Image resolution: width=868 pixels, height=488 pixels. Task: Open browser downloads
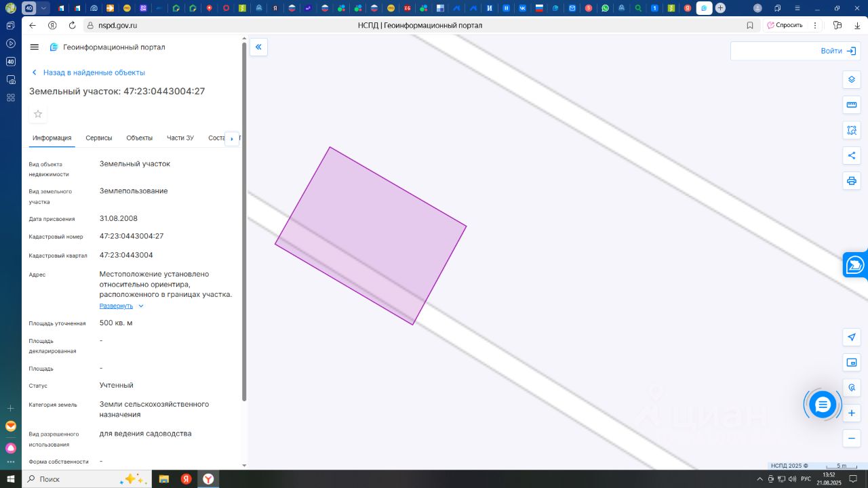tap(857, 25)
